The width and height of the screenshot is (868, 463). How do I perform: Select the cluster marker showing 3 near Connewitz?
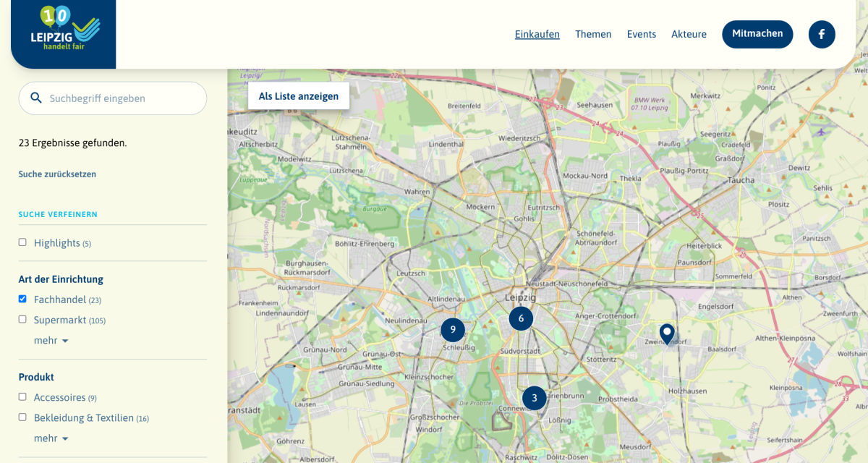(x=535, y=397)
